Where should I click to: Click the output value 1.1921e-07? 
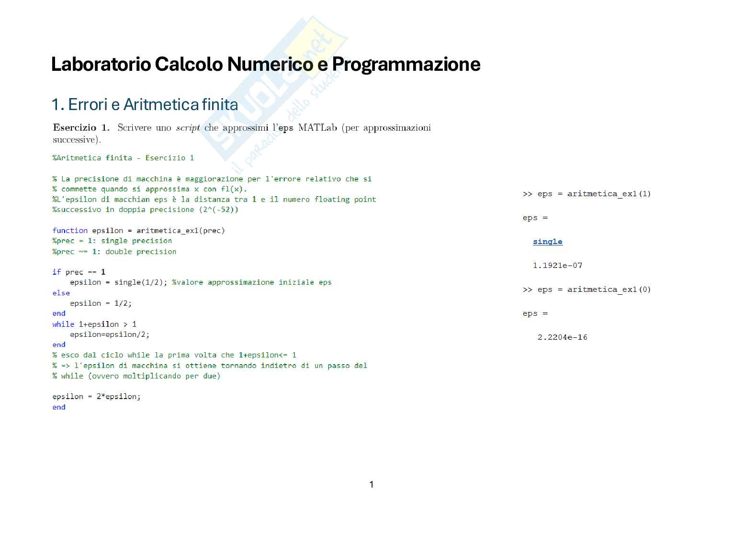pyautogui.click(x=557, y=266)
